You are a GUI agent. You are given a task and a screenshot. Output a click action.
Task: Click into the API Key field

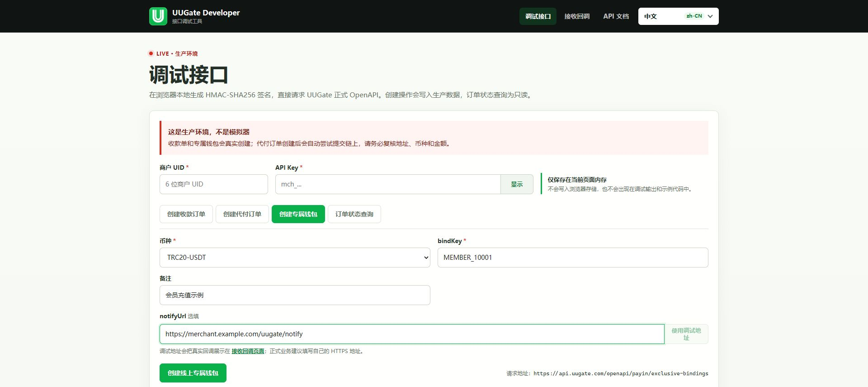click(388, 184)
